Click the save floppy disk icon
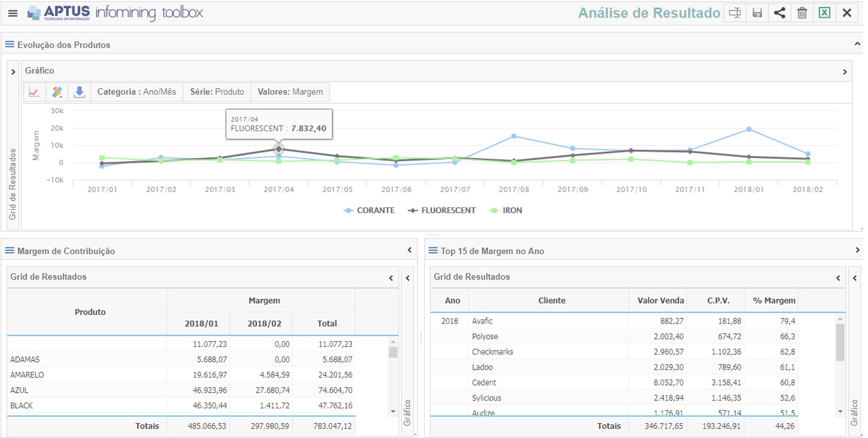The height and width of the screenshot is (438, 868). pyautogui.click(x=757, y=13)
